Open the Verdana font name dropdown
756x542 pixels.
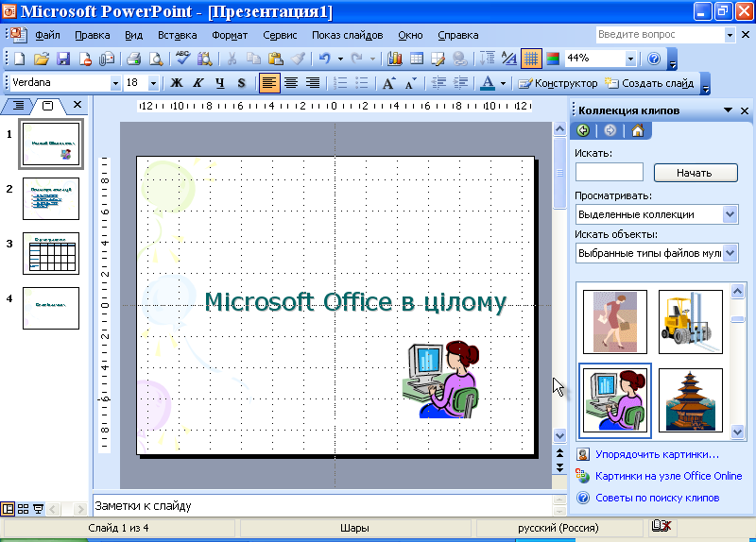point(114,83)
